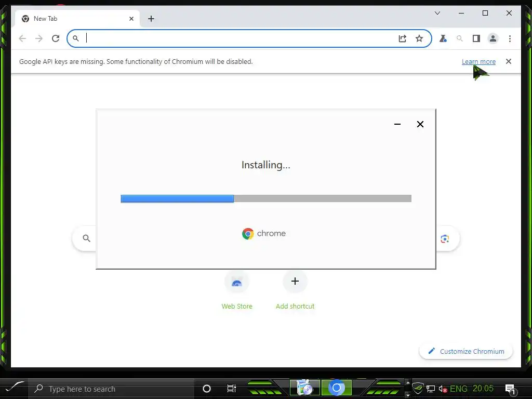Bookmark this tab with the star icon

(x=419, y=38)
